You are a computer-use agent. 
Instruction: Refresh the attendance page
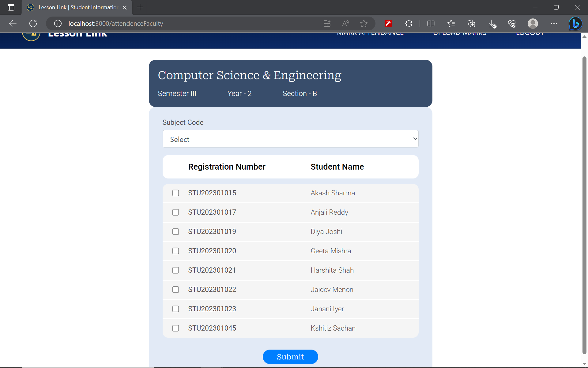[x=33, y=23]
